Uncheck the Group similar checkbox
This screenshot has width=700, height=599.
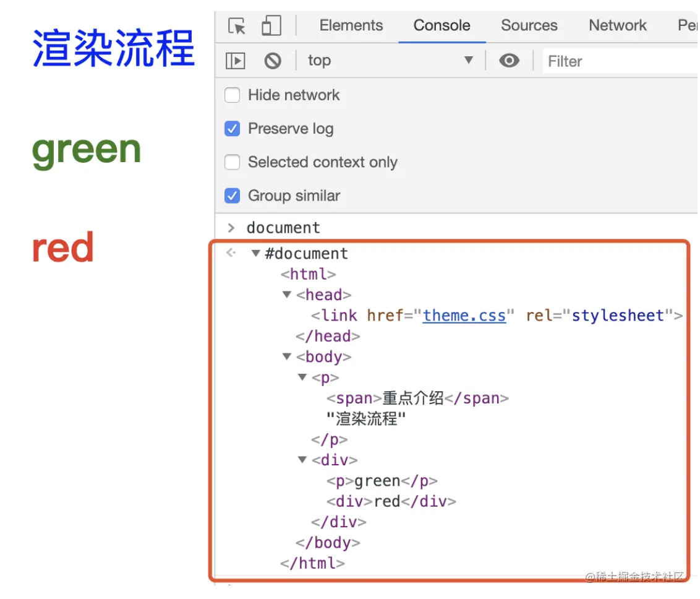(232, 196)
